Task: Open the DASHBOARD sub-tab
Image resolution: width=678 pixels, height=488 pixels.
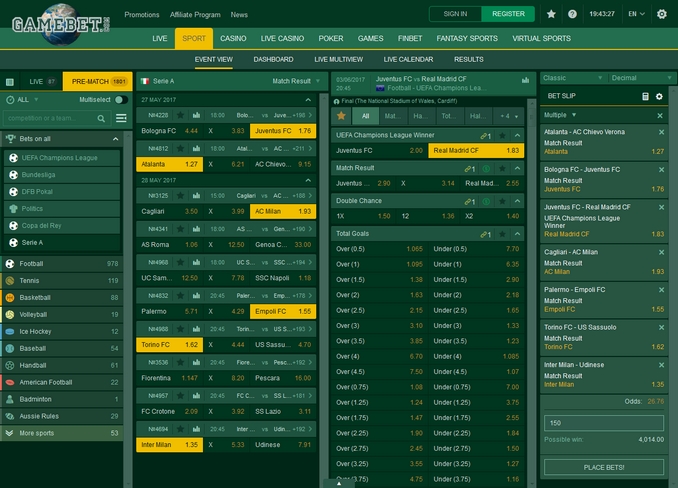Action: (273, 60)
